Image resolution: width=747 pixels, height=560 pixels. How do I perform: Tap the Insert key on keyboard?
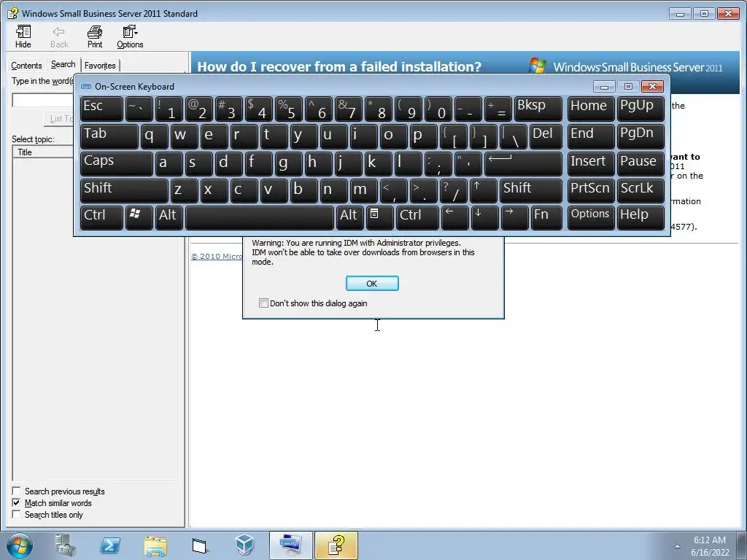coord(591,163)
